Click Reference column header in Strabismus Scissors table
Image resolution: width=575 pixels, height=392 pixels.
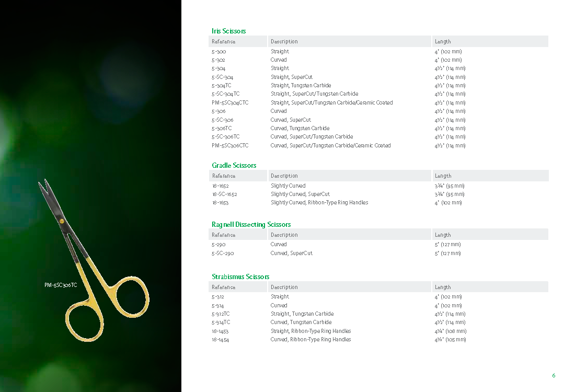223,287
